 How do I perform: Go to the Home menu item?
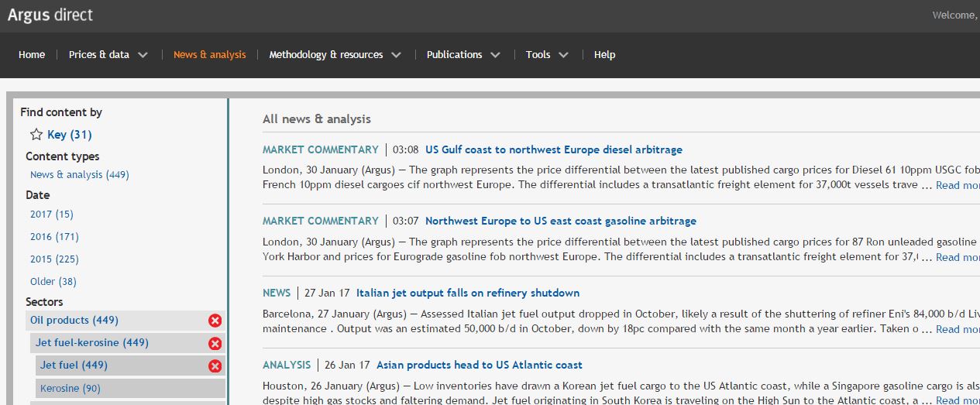pyautogui.click(x=32, y=55)
